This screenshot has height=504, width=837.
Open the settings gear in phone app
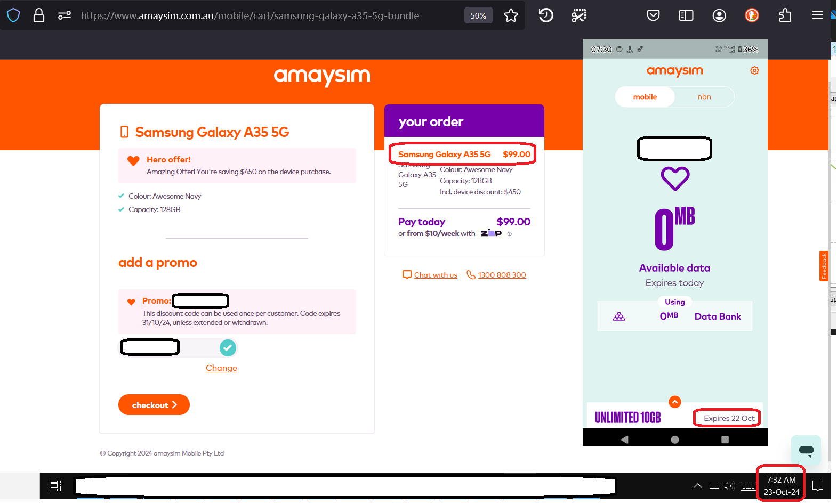tap(754, 70)
